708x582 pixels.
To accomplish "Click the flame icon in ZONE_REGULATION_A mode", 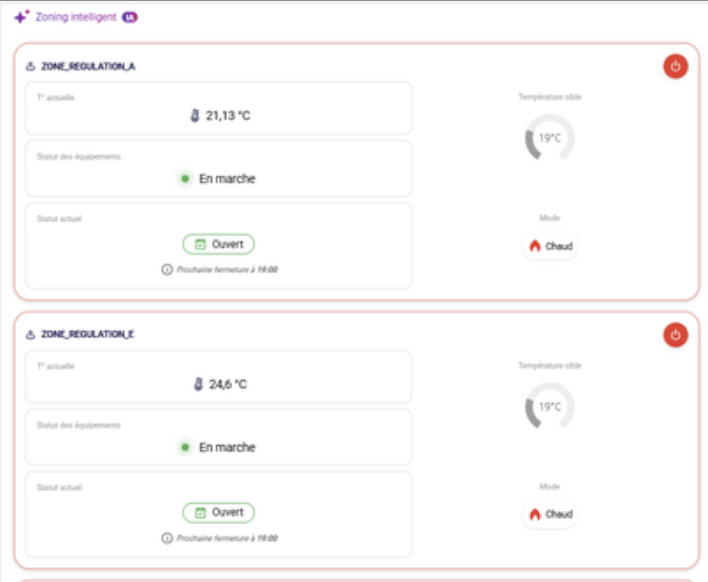I will click(535, 246).
